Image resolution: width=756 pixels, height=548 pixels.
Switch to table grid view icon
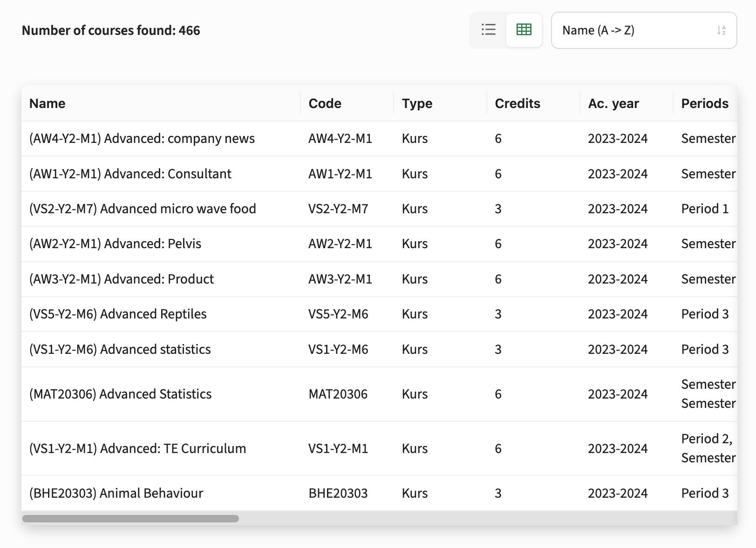(524, 30)
